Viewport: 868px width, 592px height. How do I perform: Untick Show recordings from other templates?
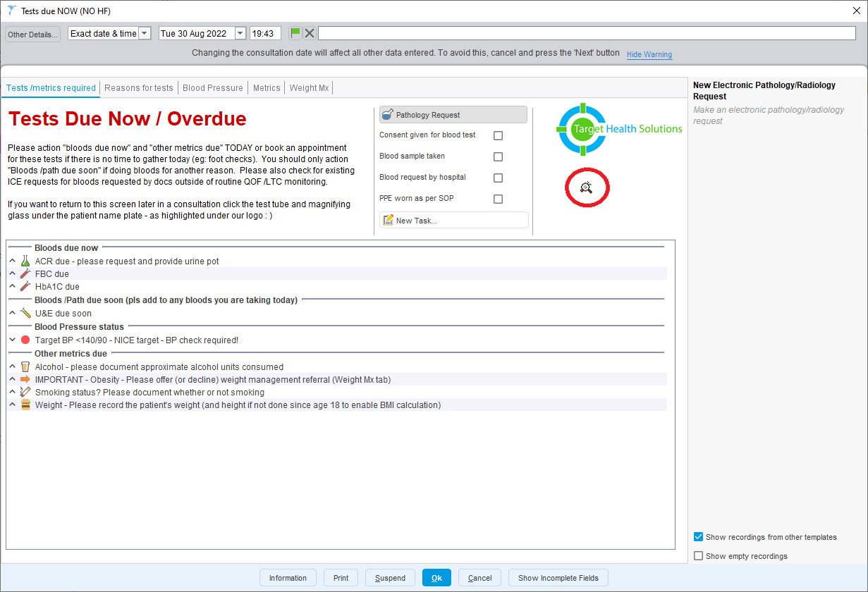pyautogui.click(x=698, y=537)
